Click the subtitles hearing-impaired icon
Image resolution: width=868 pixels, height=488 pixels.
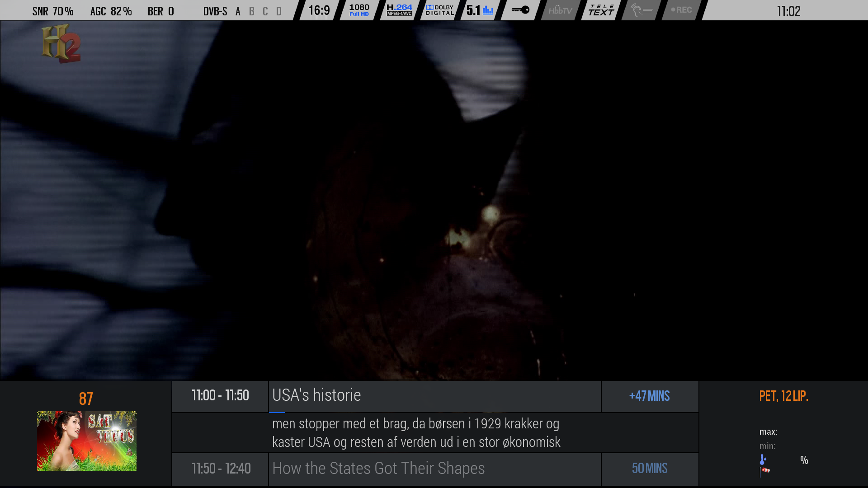click(641, 10)
